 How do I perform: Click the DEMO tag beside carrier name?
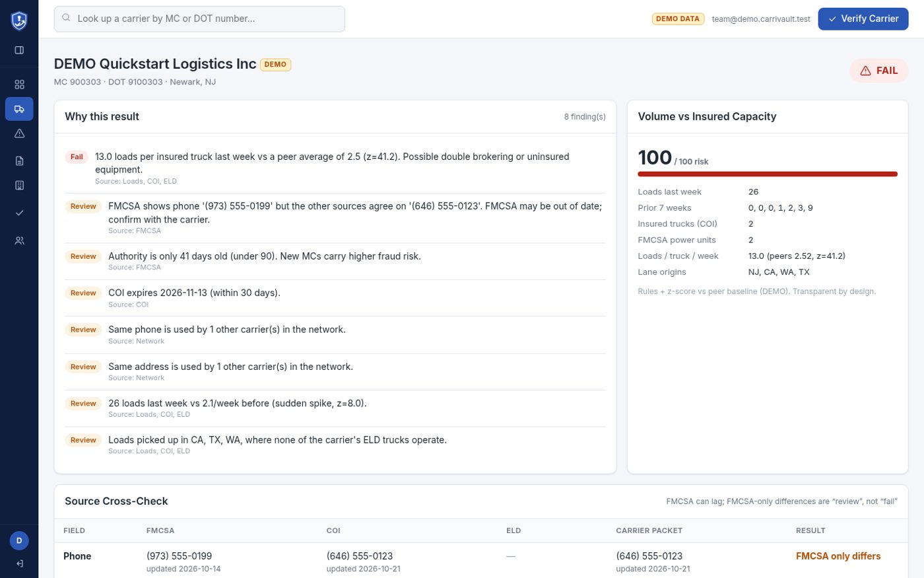click(x=275, y=64)
